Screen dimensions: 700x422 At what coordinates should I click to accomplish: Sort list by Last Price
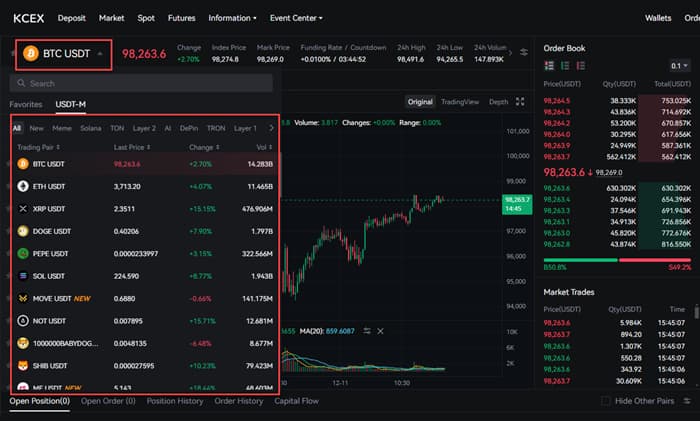click(x=132, y=147)
